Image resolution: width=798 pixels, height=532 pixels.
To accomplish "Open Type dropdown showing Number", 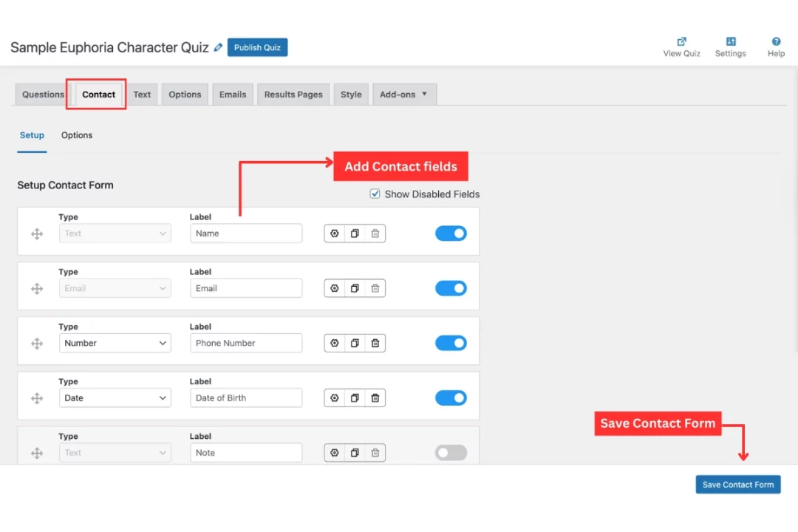I will click(115, 343).
